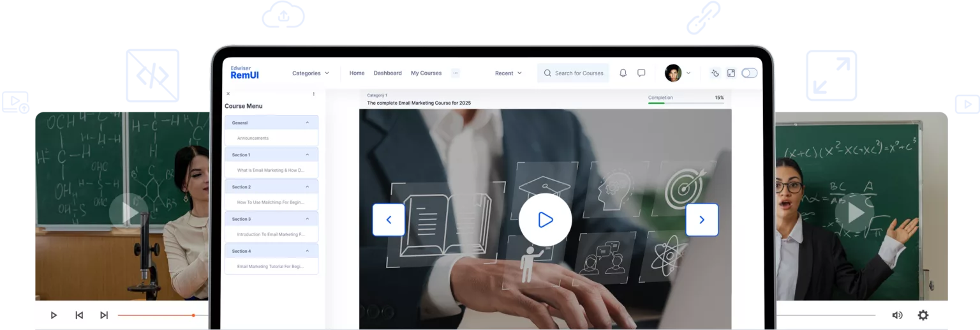Open What is Email Marketing lesson
This screenshot has height=330, width=980.
[271, 170]
